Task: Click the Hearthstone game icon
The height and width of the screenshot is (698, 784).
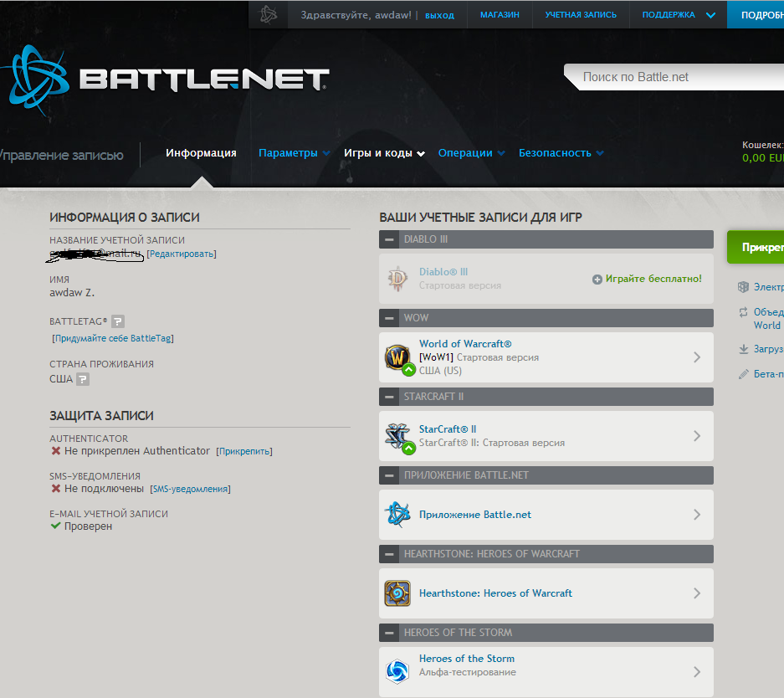Action: 397,593
